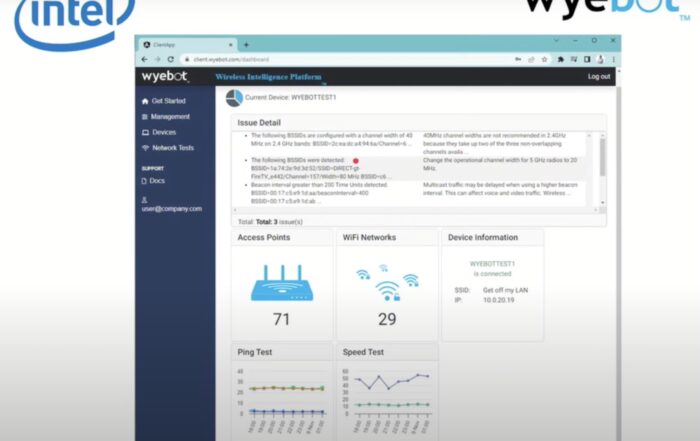
Task: Click the WiFi Networks count 29
Action: tap(387, 320)
